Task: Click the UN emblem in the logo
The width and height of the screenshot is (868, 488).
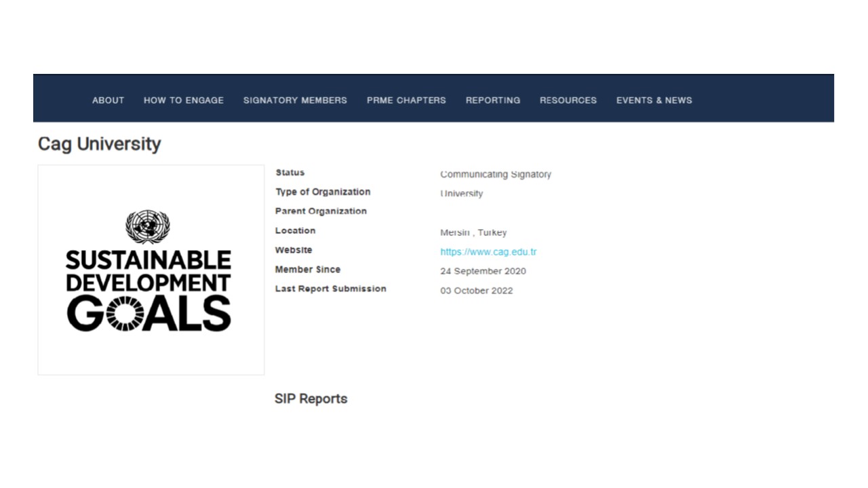Action: pos(148,226)
